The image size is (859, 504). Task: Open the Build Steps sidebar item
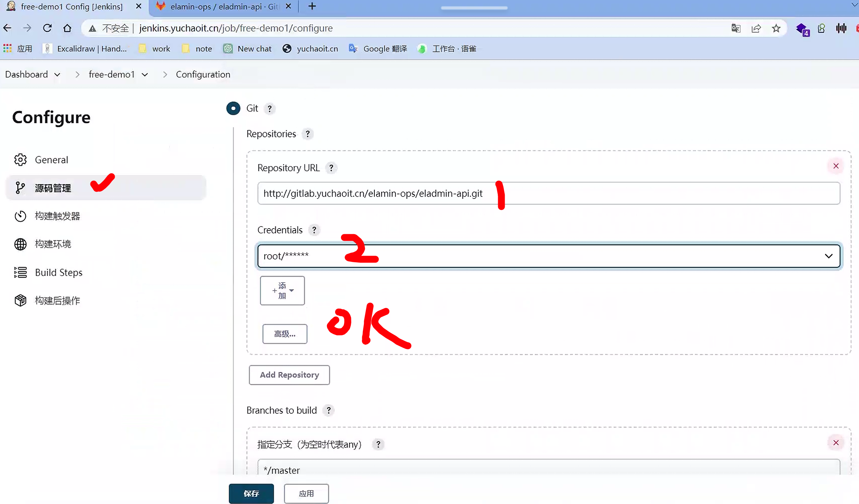point(59,272)
